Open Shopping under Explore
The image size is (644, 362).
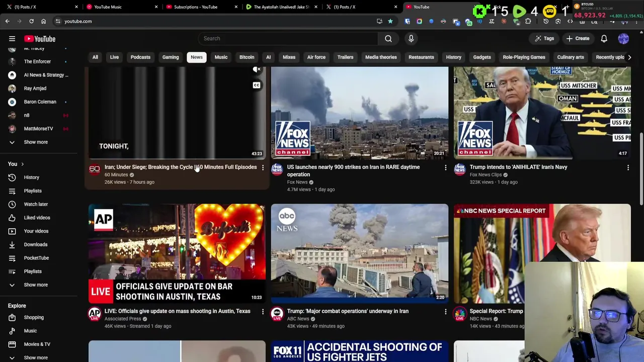point(34,317)
